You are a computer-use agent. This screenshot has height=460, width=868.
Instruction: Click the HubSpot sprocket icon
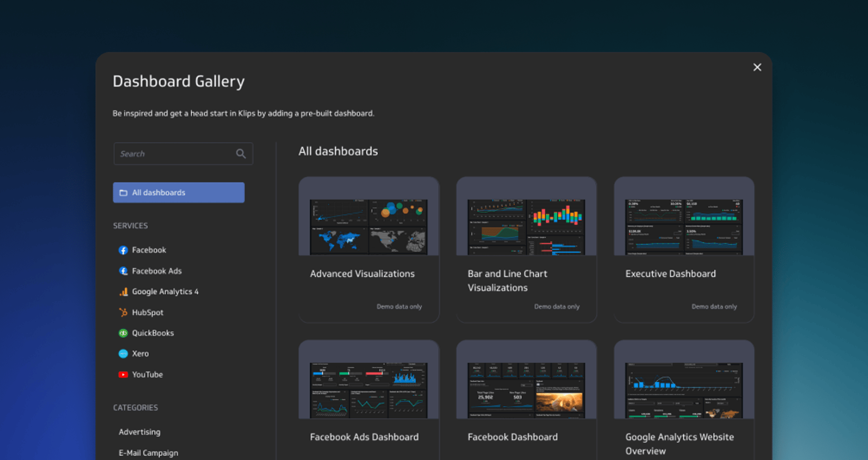coord(123,312)
